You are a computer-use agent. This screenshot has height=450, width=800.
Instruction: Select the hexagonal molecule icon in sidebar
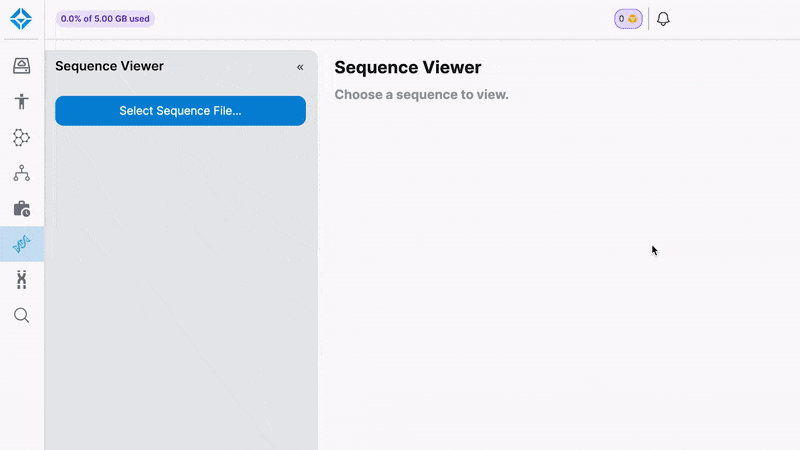pos(21,137)
